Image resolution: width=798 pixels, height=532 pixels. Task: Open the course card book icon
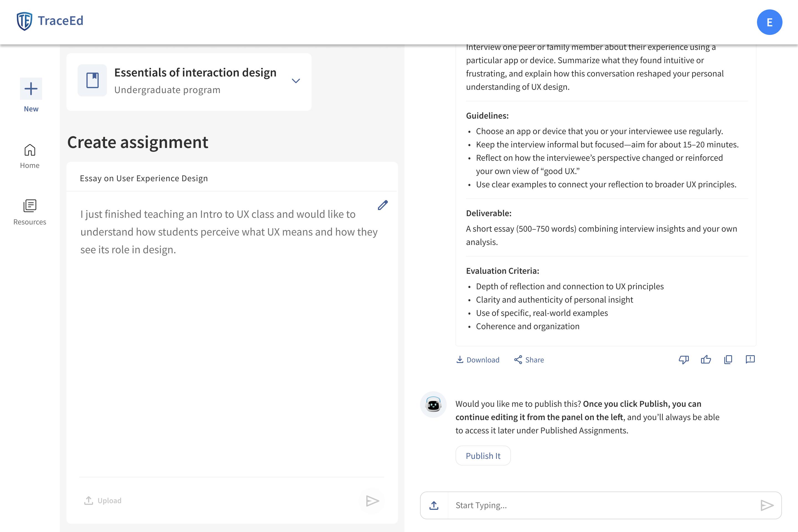(92, 80)
